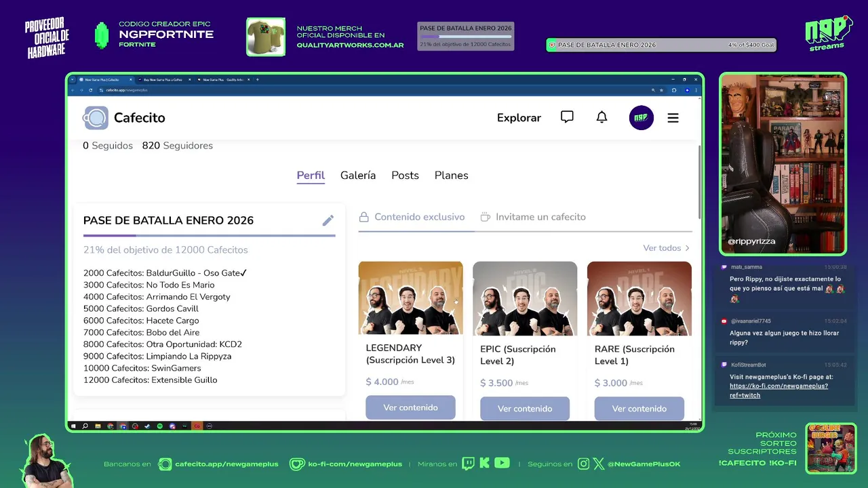
Task: Open a new browser tab with plus
Action: tap(258, 79)
